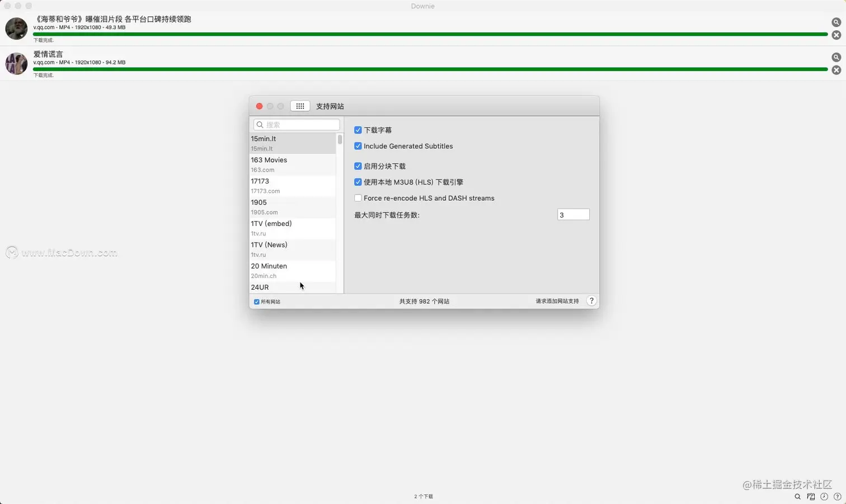Viewport: 846px width, 504px height.
Task: Open help icon in main window bottom bar
Action: 838,497
